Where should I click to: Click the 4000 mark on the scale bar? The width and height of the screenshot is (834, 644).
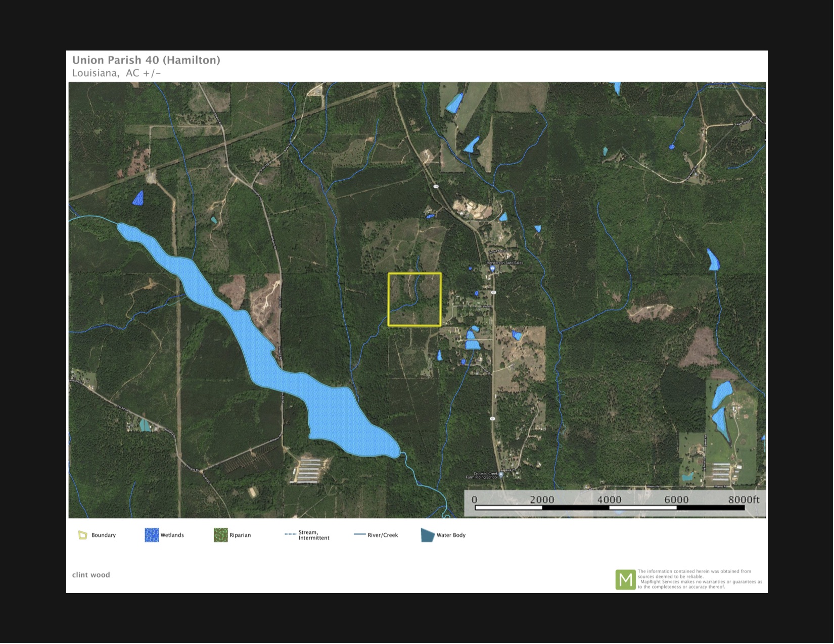point(609,500)
